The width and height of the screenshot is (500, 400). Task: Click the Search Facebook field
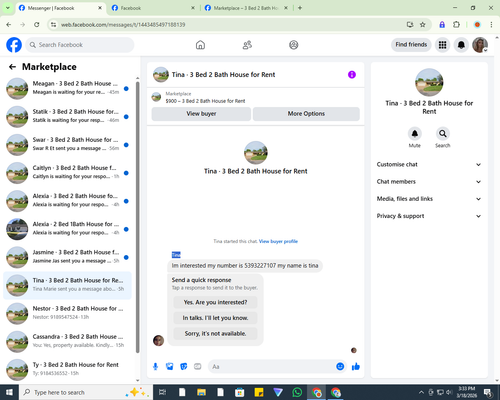80,45
